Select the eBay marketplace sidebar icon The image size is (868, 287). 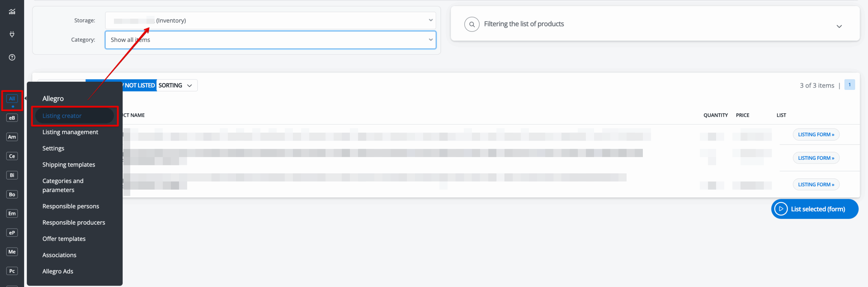click(12, 118)
